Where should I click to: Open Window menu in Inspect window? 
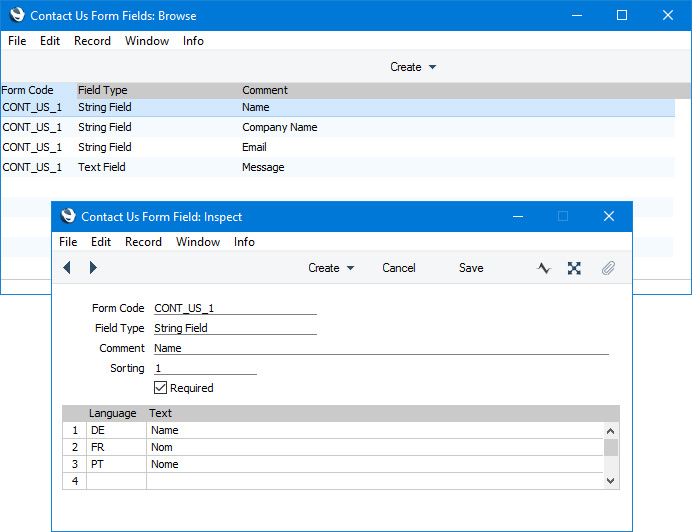[x=198, y=242]
